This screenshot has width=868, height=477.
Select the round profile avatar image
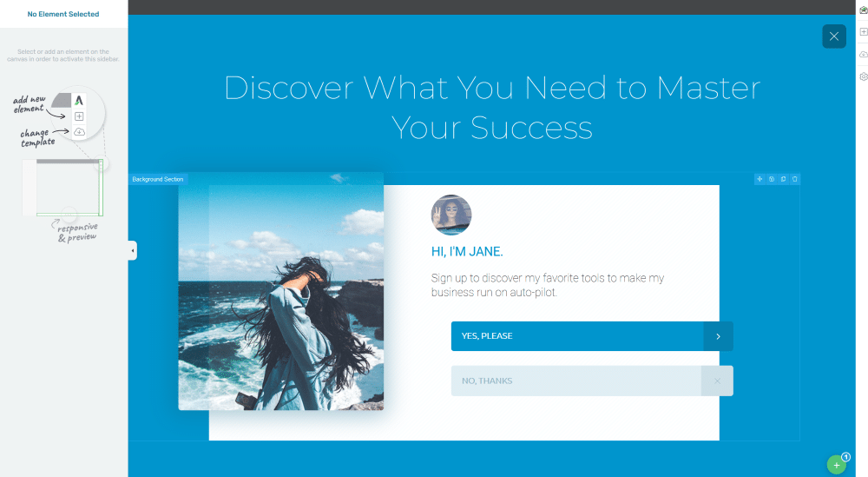pos(451,215)
